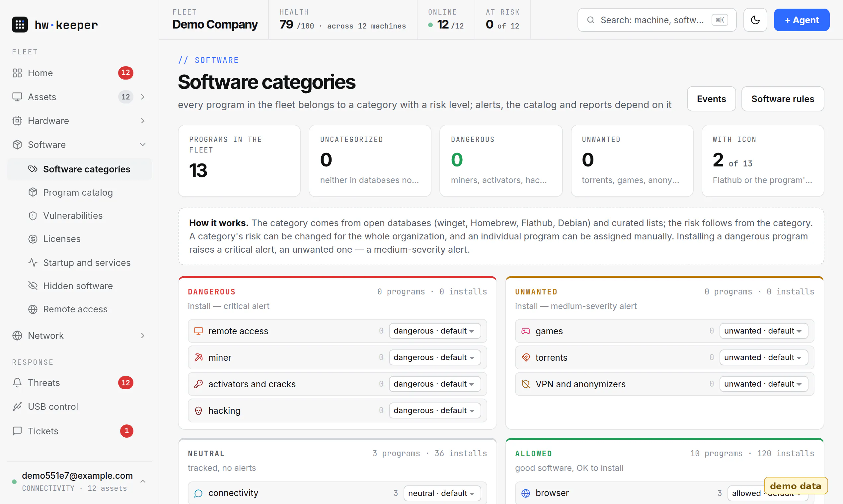Click the With icon stat card
Screen dimensions: 843x504
pos(763,160)
